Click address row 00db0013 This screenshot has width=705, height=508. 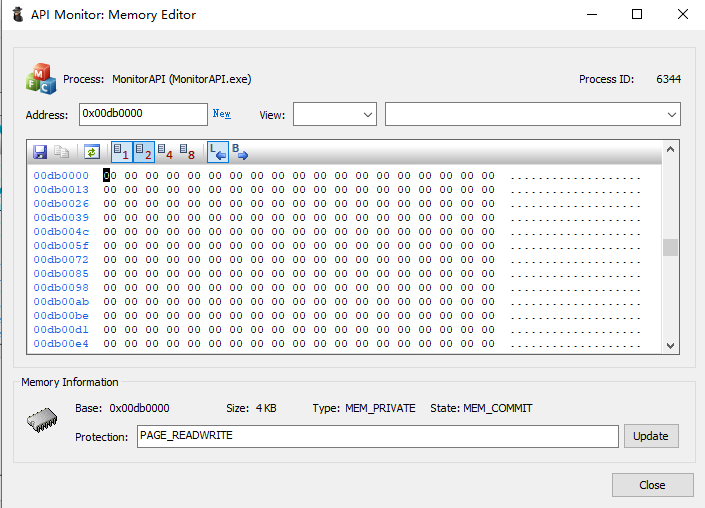(x=61, y=190)
